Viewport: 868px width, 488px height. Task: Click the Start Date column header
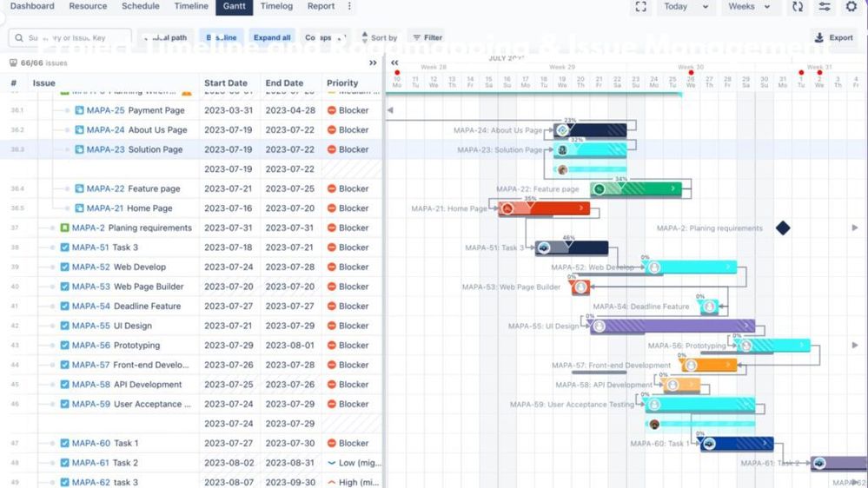226,83
